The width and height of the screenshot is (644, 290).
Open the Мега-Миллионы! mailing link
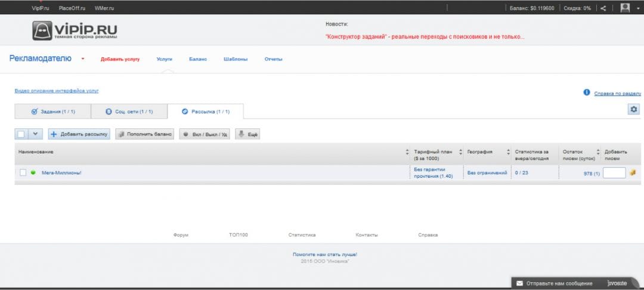(x=61, y=173)
